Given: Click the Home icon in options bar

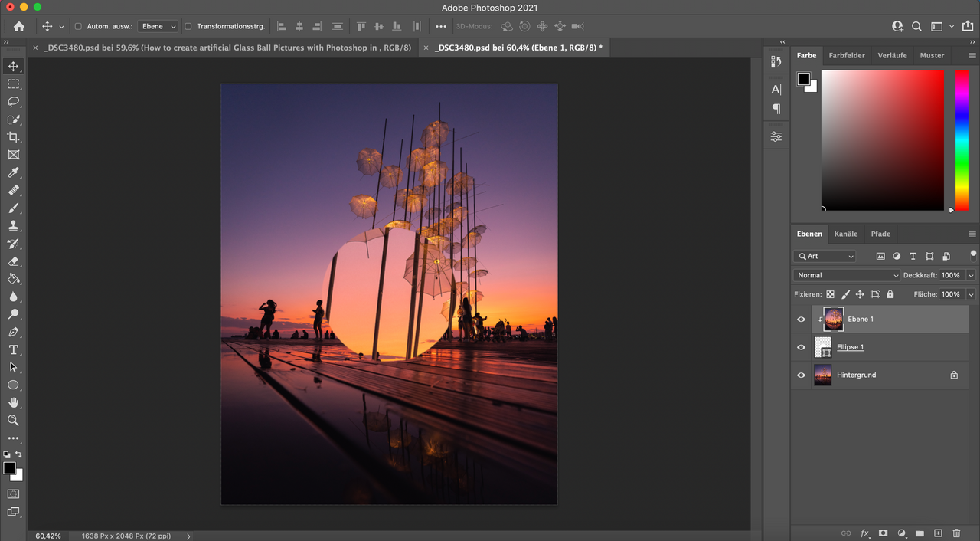Looking at the screenshot, I should 19,26.
